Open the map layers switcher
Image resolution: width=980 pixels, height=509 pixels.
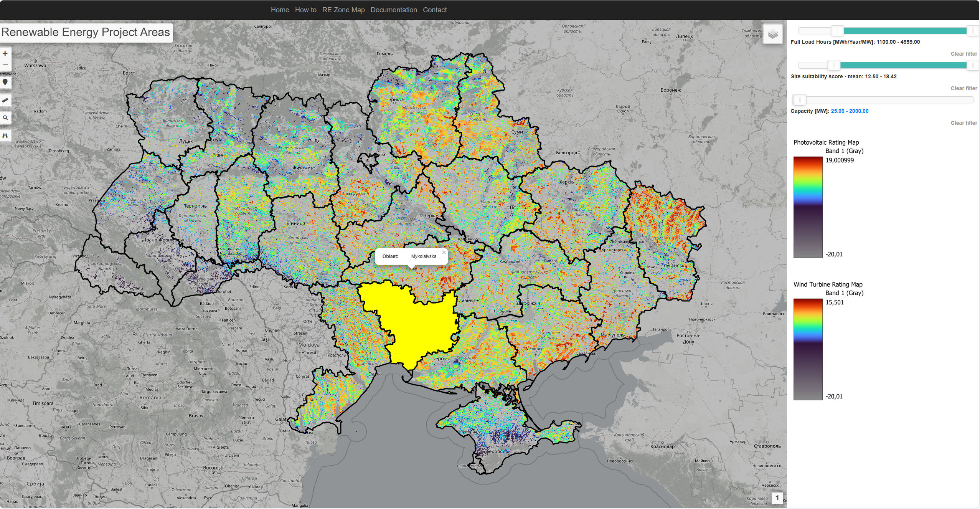point(772,34)
